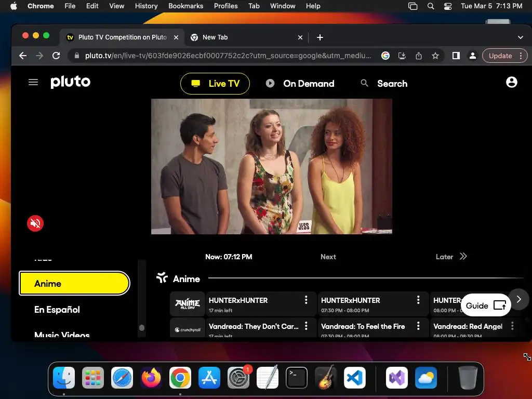Select the En Español category
This screenshot has width=532, height=399.
tap(57, 310)
